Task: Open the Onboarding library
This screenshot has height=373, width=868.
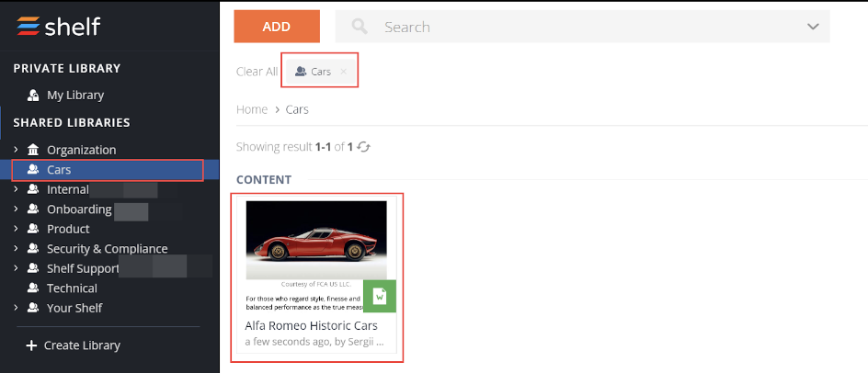Action: point(79,209)
